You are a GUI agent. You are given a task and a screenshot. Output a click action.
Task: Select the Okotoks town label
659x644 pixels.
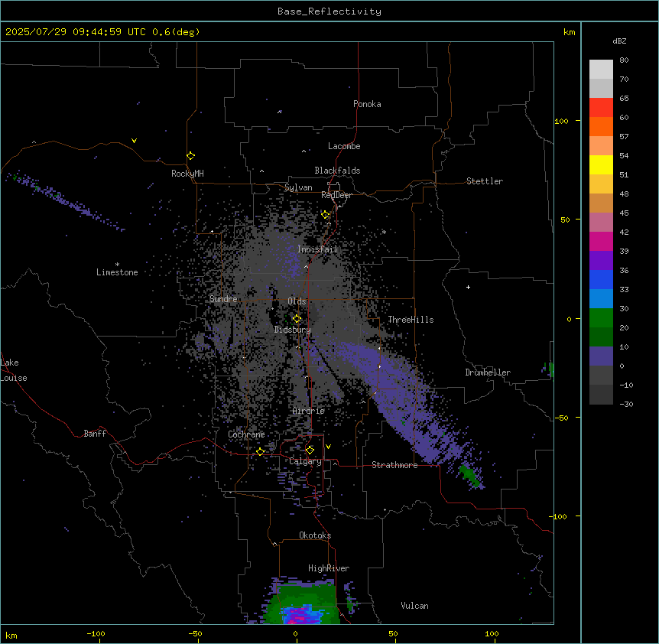pyautogui.click(x=315, y=535)
